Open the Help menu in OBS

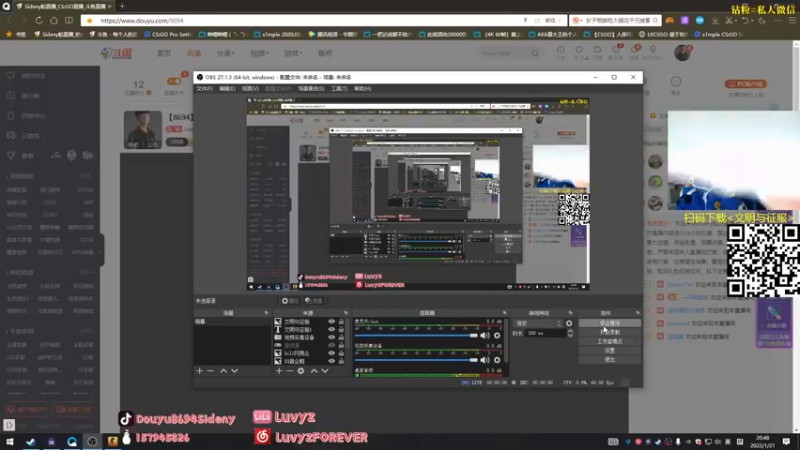(363, 89)
